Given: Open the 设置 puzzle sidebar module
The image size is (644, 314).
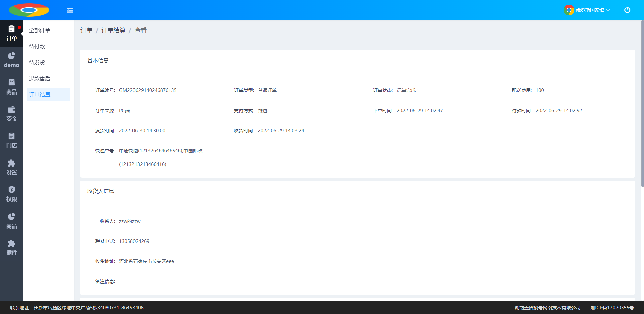Looking at the screenshot, I should 12,168.
